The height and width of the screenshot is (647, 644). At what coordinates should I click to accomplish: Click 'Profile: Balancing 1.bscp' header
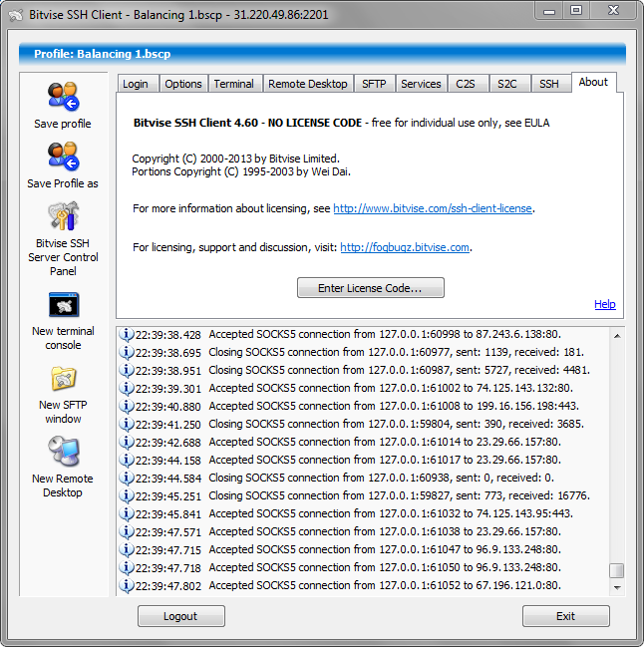pos(322,54)
